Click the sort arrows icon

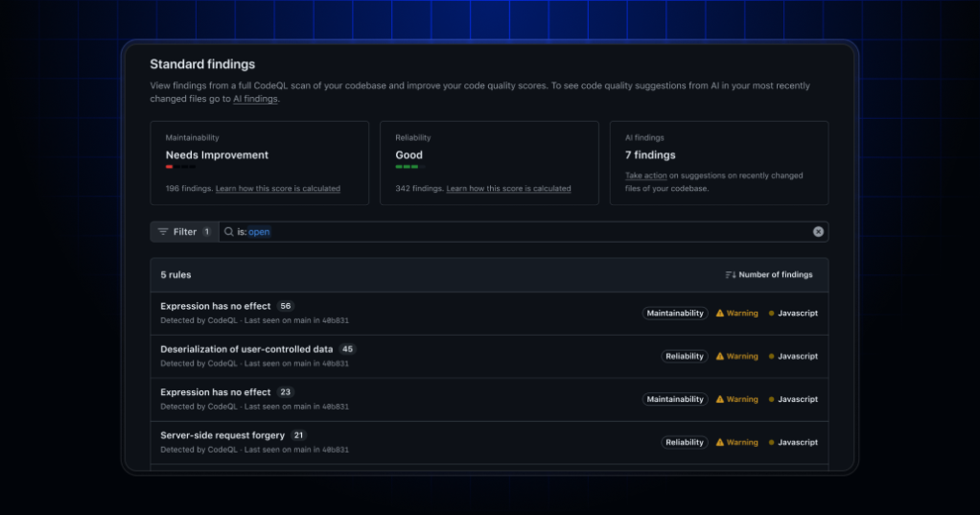pyautogui.click(x=730, y=275)
